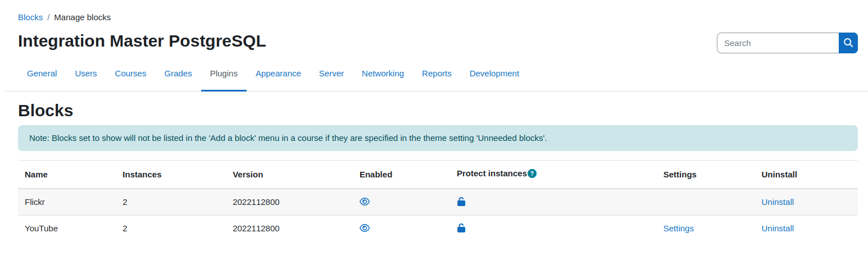Toggle protect lock for YouTube block
Viewport: 868px width, 265px height.
point(461,228)
